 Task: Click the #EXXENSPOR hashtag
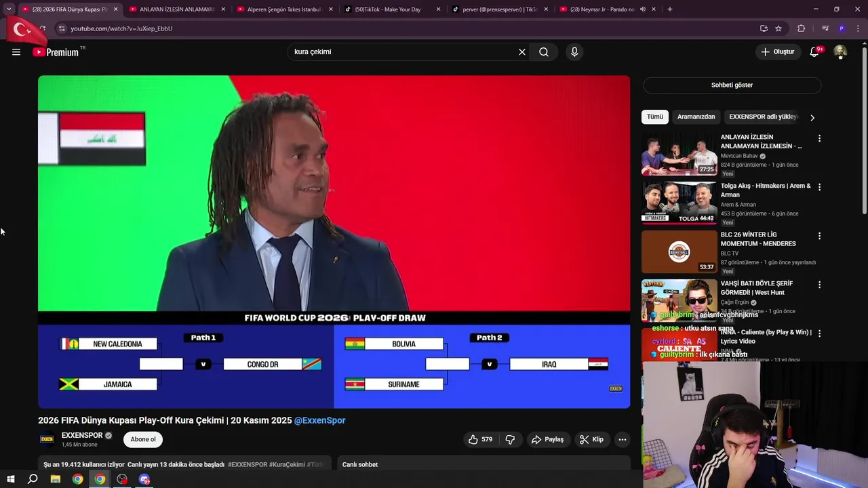coord(248,464)
